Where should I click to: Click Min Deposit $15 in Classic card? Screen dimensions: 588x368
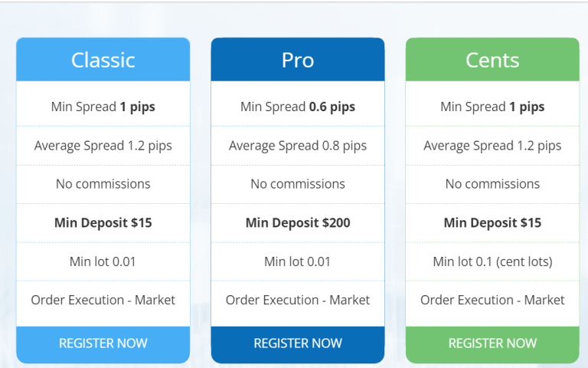[103, 222]
